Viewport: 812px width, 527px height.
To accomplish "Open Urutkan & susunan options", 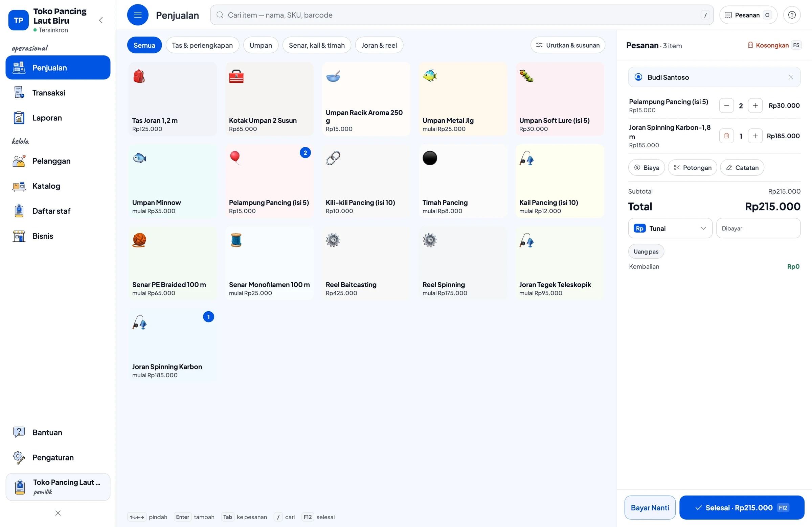I will [568, 45].
